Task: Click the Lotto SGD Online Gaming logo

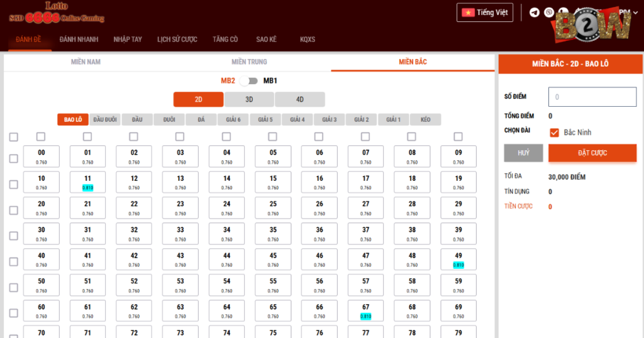Action: click(x=57, y=13)
